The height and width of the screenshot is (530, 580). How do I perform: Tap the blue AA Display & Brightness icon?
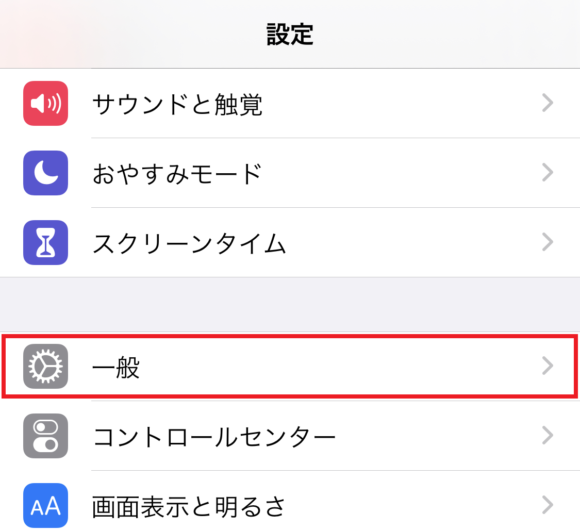(45, 505)
